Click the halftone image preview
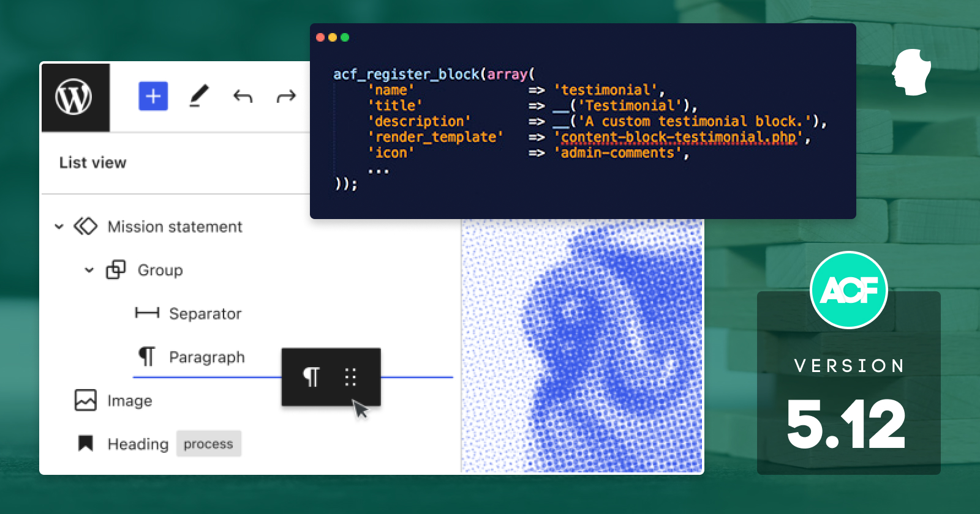The height and width of the screenshot is (514, 980). click(x=582, y=346)
